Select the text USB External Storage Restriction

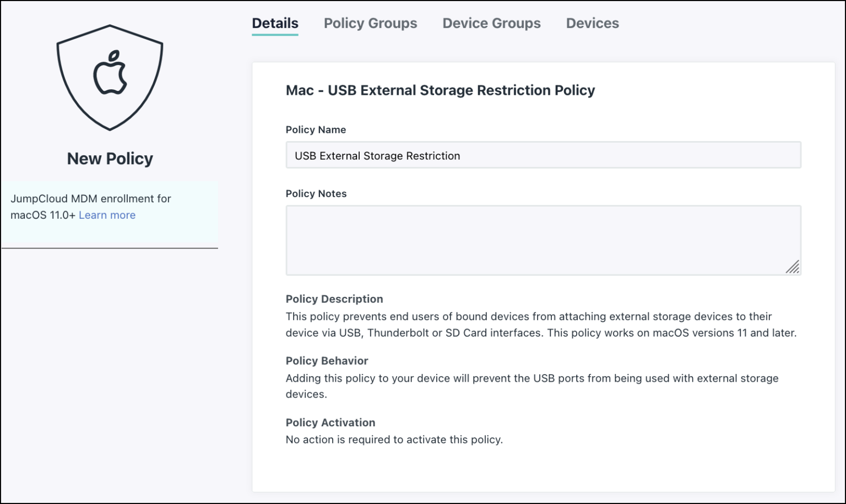(377, 155)
